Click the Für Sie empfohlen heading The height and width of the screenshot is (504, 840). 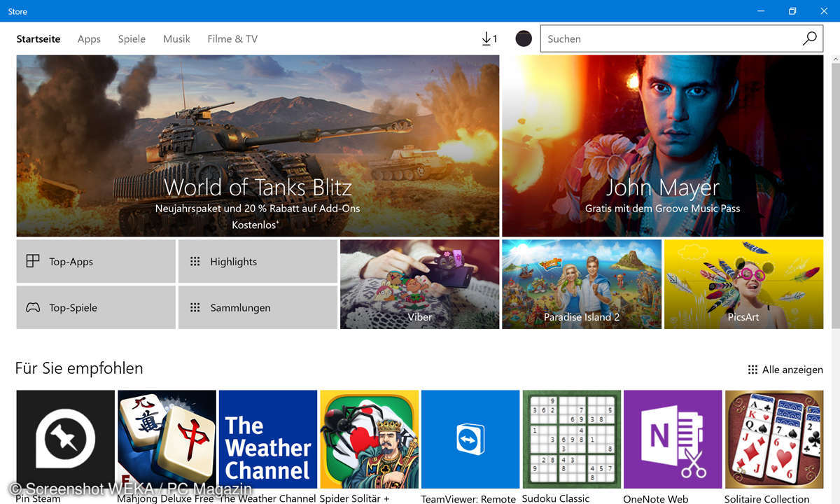tap(79, 368)
